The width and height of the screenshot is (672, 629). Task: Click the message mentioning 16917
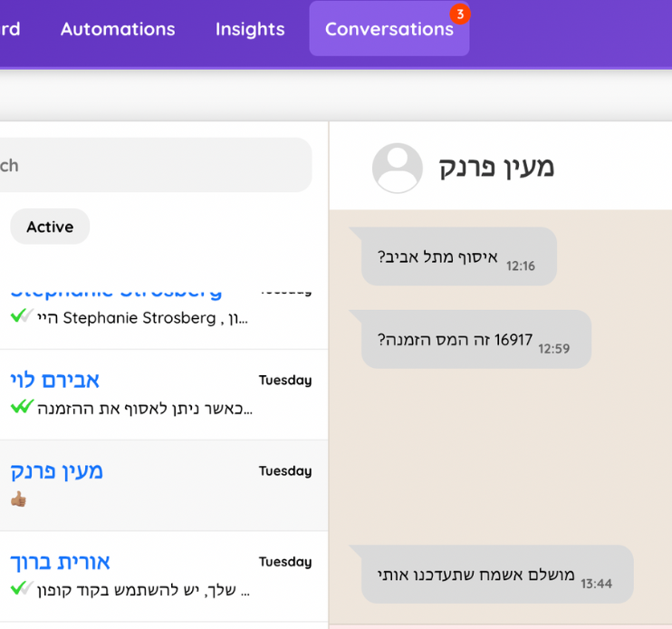tap(475, 340)
